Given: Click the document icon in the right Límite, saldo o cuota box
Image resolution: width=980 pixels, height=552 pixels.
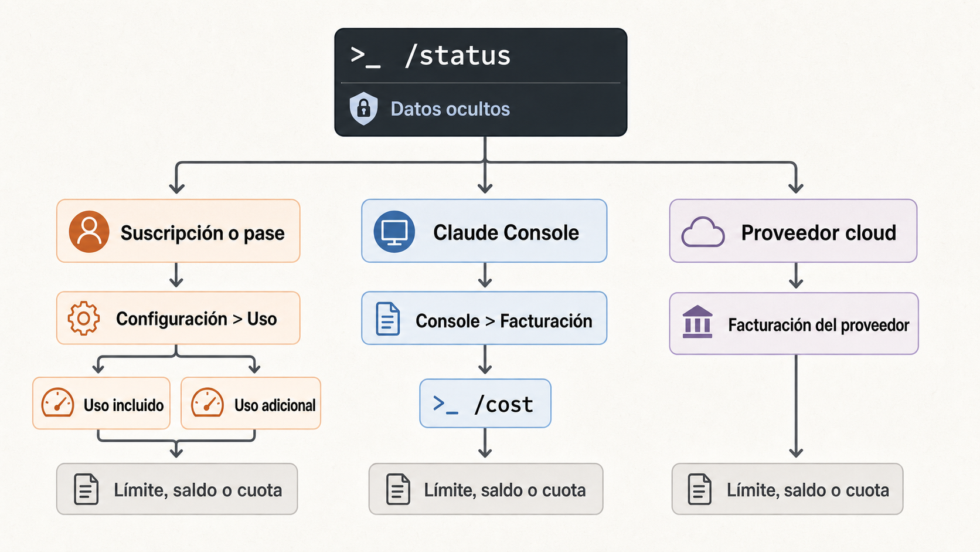Looking at the screenshot, I should pyautogui.click(x=700, y=489).
